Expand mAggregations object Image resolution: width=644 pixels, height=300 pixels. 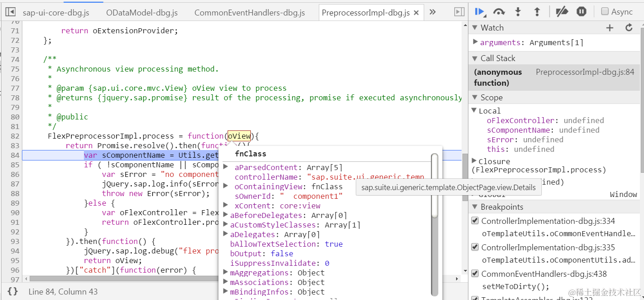pos(226,272)
